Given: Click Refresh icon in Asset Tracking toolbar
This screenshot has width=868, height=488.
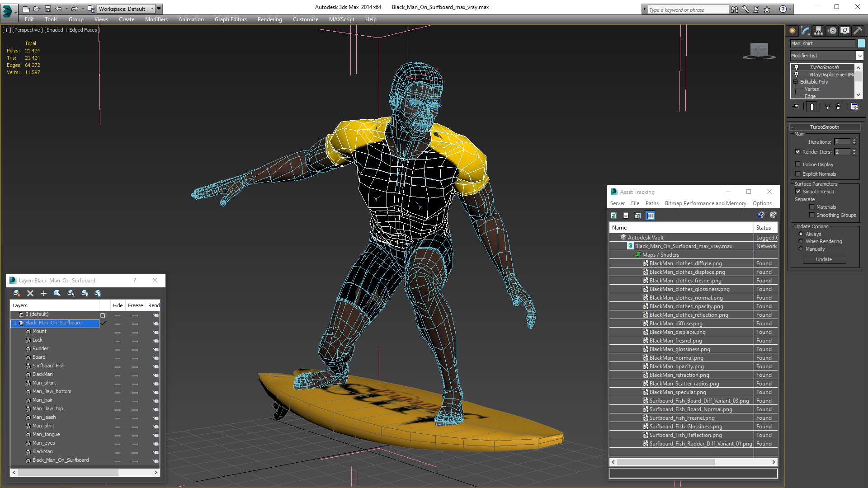Looking at the screenshot, I should tap(613, 216).
